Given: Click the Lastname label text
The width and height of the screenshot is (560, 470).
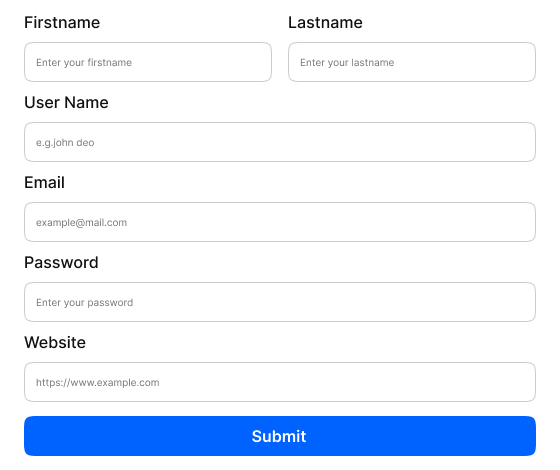Looking at the screenshot, I should [325, 22].
